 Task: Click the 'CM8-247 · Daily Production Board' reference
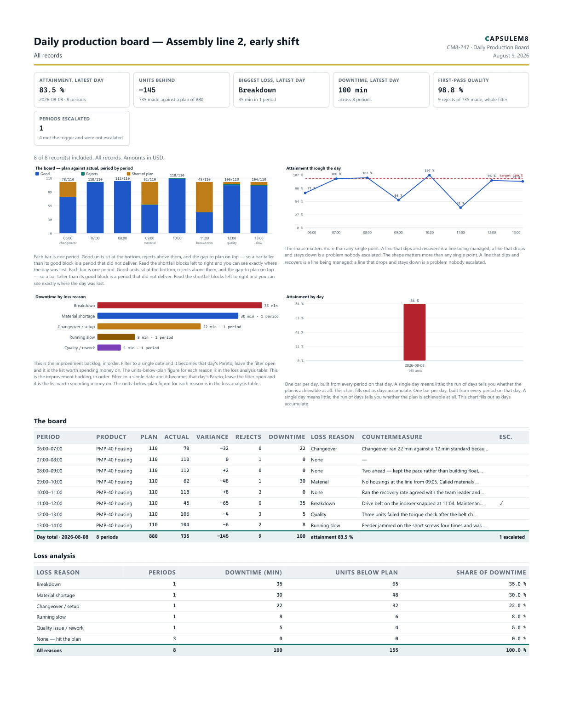488,47
